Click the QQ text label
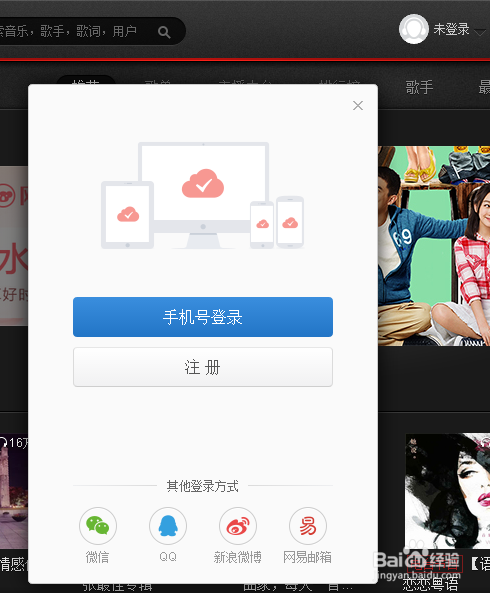 pyautogui.click(x=168, y=557)
